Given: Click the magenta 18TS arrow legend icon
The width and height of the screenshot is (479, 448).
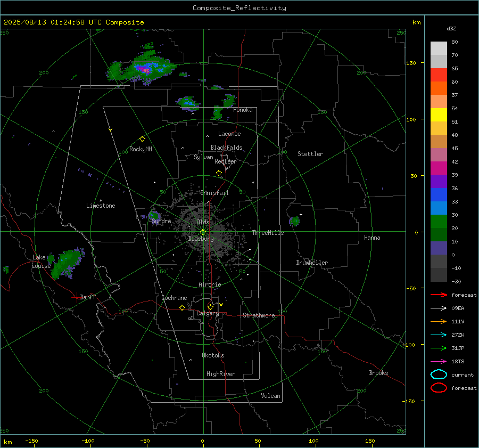Looking at the screenshot, I should (x=439, y=362).
